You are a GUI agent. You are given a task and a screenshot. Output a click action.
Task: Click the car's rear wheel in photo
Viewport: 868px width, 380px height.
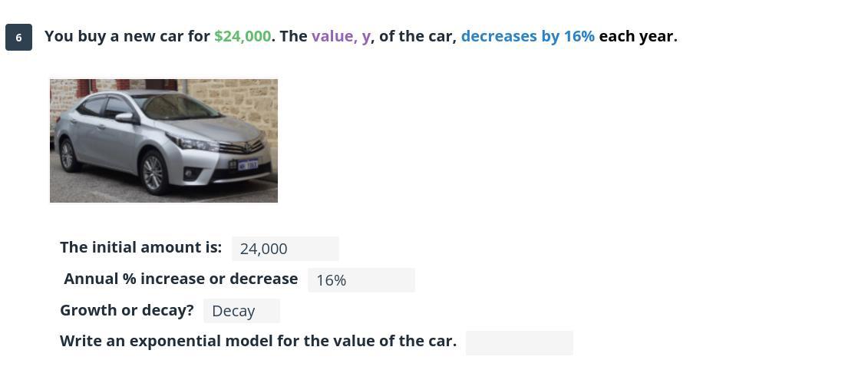click(68, 155)
